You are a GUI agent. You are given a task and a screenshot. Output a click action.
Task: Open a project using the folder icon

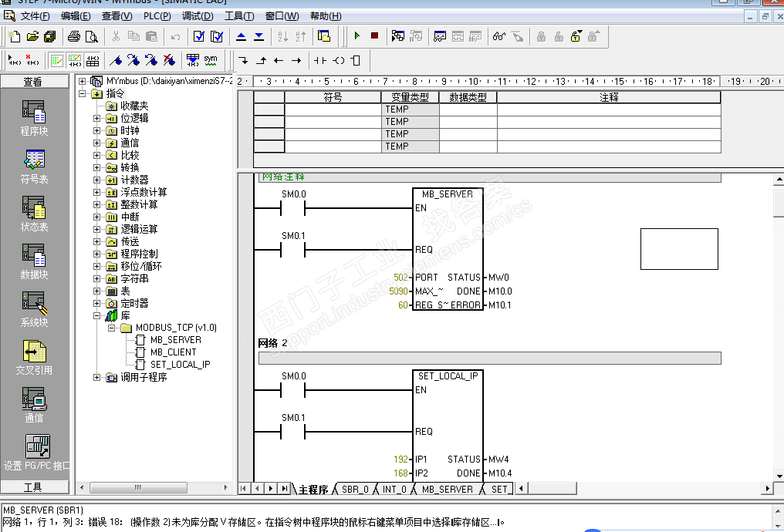pos(32,36)
